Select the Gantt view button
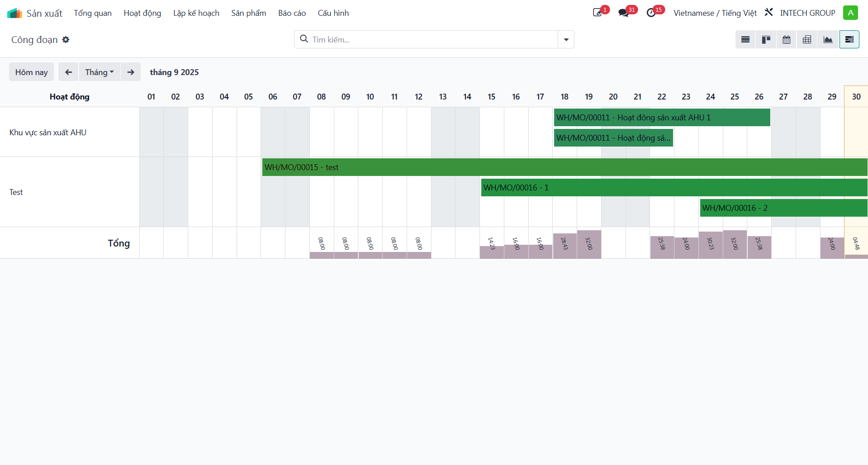This screenshot has height=465, width=868. [x=849, y=40]
